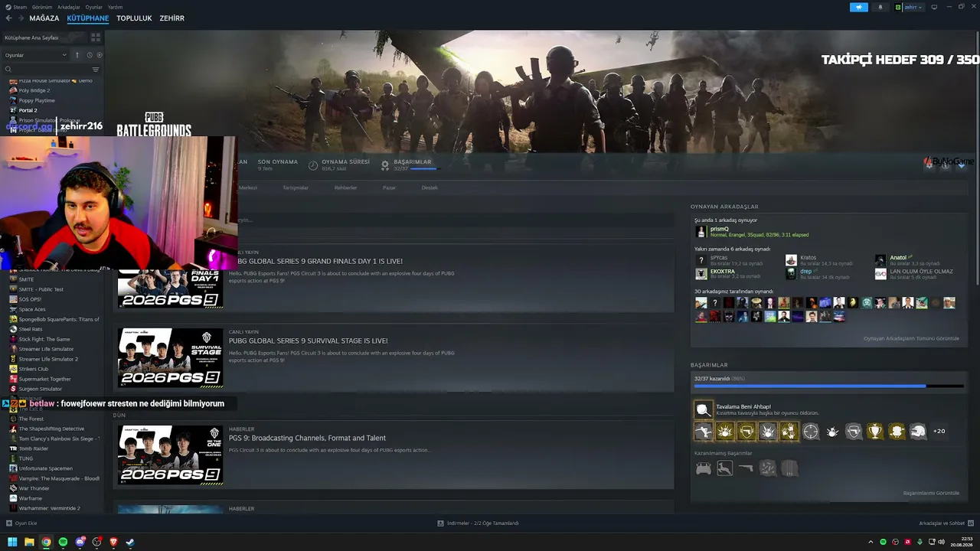This screenshot has width=980, height=551.
Task: Click the Frying Pan achievement icon
Action: (x=704, y=409)
